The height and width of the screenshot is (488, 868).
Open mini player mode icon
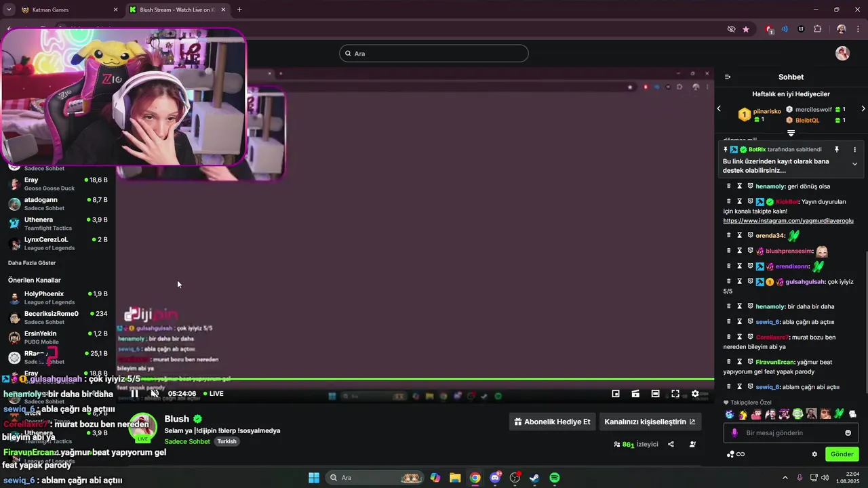point(616,394)
